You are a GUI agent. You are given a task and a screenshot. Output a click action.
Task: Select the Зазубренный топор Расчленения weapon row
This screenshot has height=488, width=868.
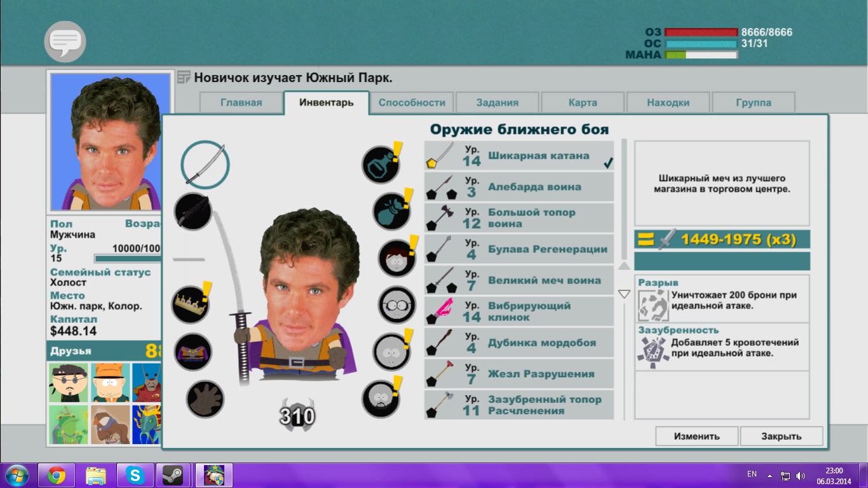point(519,405)
